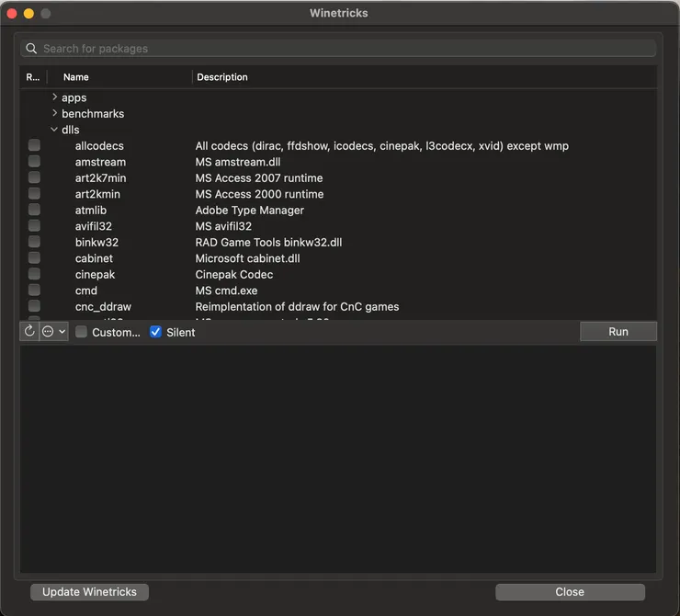This screenshot has height=616, width=680.
Task: Click 'MS Access 2007 runtime' description
Action: [259, 177]
